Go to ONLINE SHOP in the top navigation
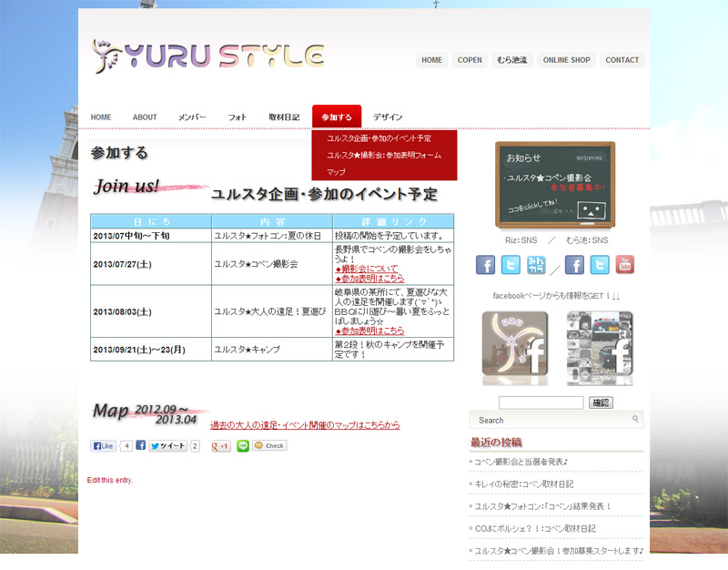Image resolution: width=728 pixels, height=570 pixels. [x=566, y=60]
